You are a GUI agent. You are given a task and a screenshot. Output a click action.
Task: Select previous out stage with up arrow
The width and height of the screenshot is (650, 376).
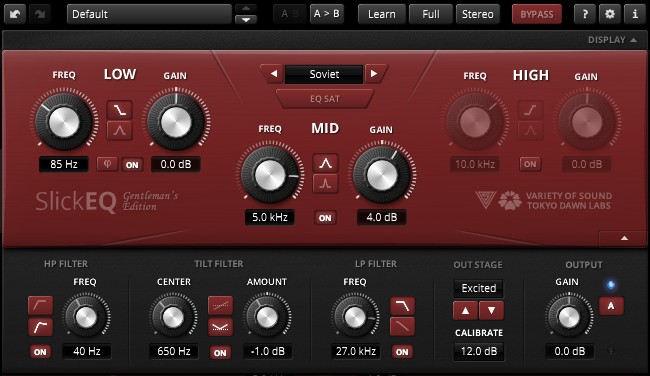[x=466, y=310]
